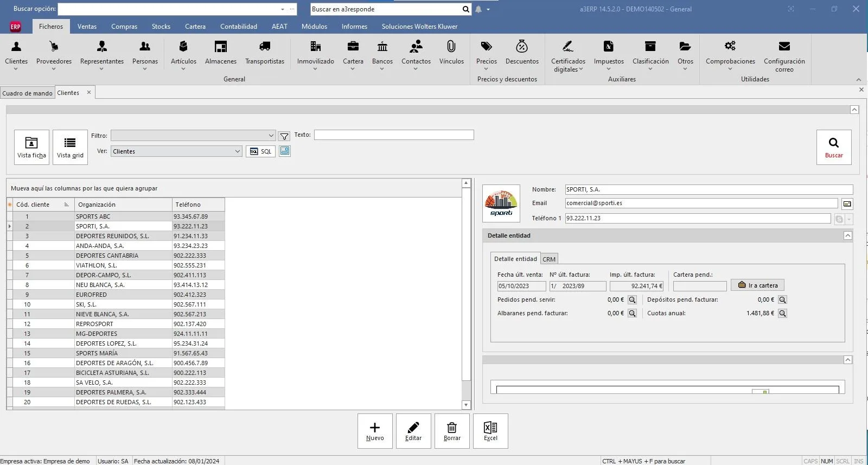Screen dimensions: 868x465
Task: Open the Clientes ribbon icon
Action: [16, 54]
